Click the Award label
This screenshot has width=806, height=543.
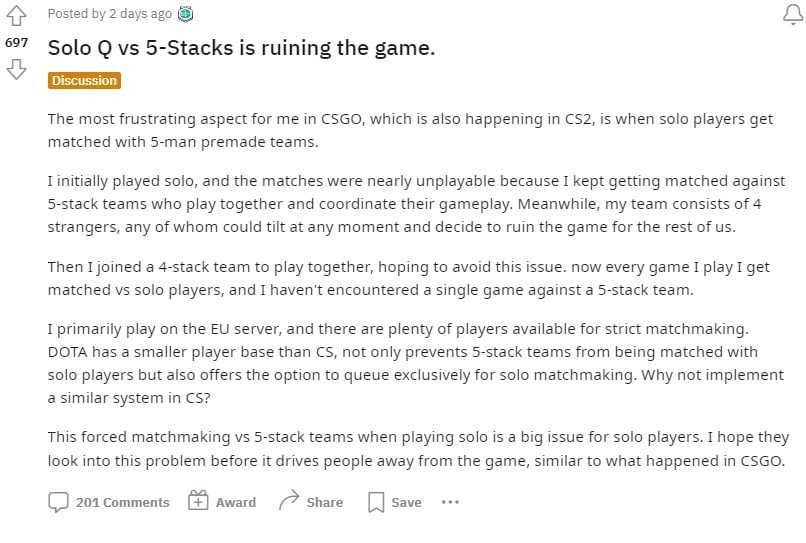click(235, 502)
